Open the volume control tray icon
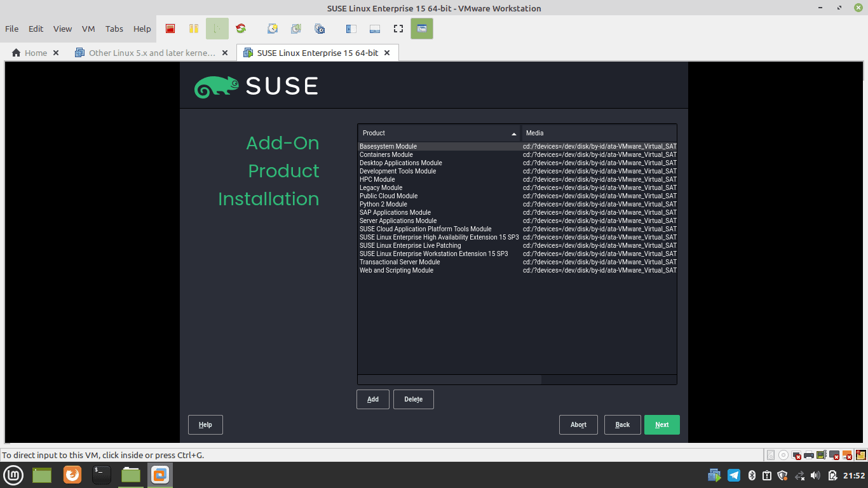Image resolution: width=868 pixels, height=488 pixels. (815, 475)
